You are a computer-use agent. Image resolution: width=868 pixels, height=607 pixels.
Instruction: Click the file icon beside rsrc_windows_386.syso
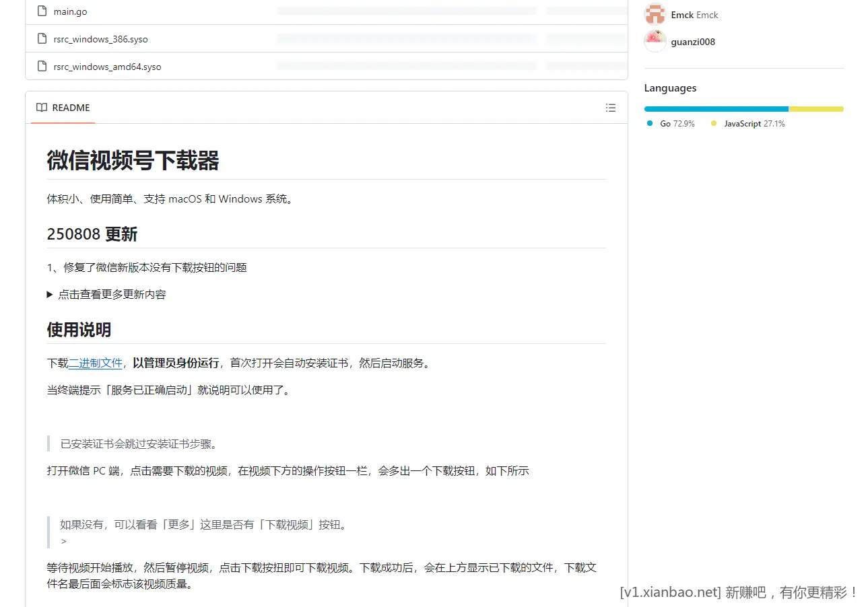pyautogui.click(x=42, y=39)
